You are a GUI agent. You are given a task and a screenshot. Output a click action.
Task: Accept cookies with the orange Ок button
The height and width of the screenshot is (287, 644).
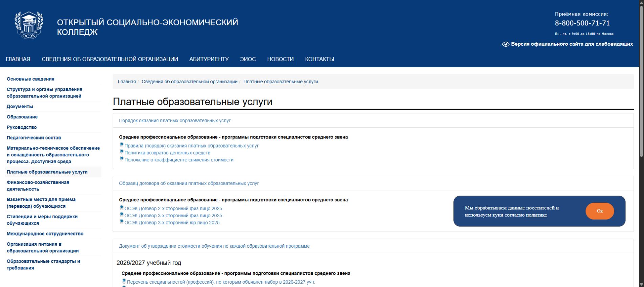[x=600, y=211]
